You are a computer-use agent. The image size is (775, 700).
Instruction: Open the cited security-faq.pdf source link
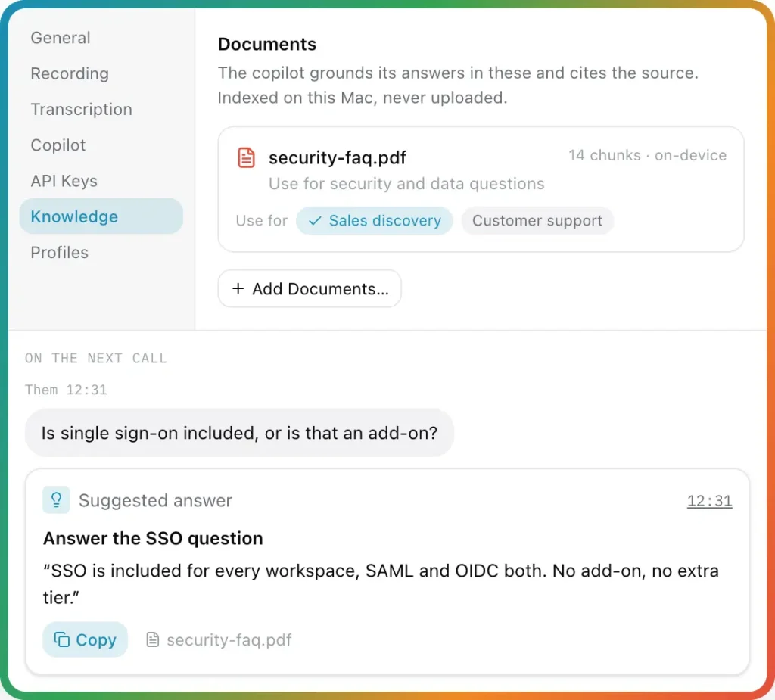[x=219, y=639]
